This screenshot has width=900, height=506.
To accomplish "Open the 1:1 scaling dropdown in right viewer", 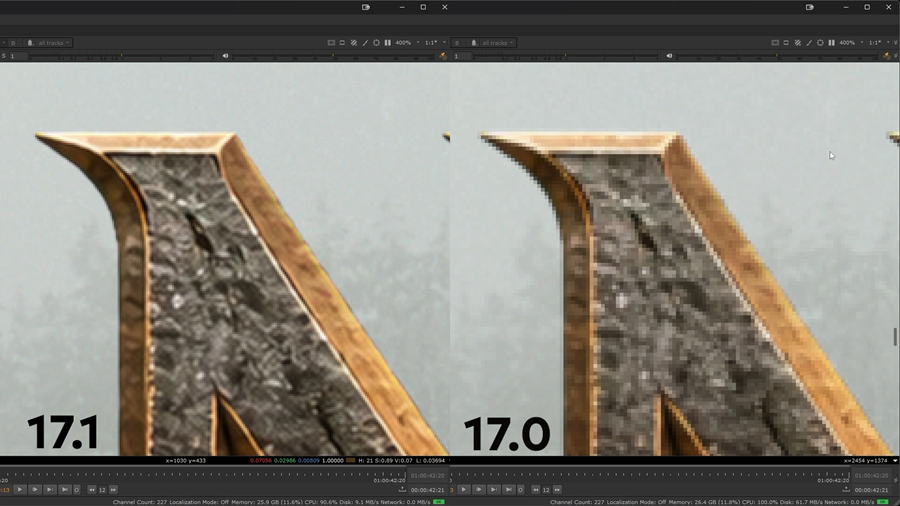I will click(x=879, y=42).
